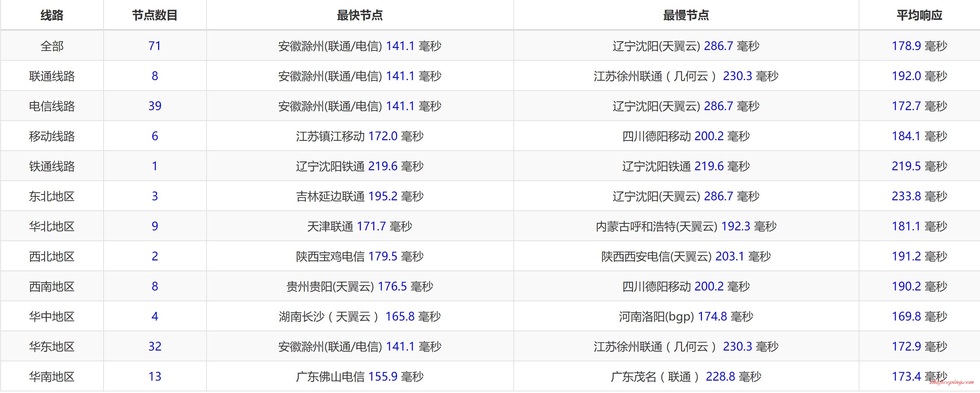980x393 pixels.
Task: Click average response 192.0 毫秒
Action: (920, 76)
